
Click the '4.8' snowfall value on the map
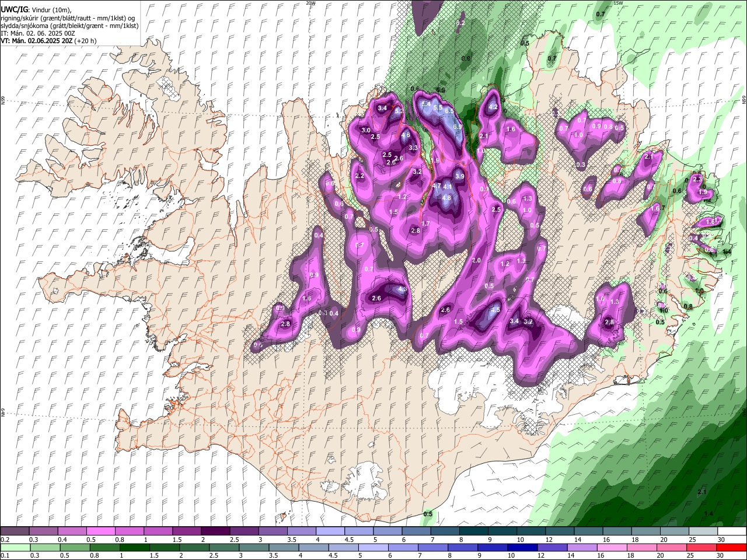446,198
